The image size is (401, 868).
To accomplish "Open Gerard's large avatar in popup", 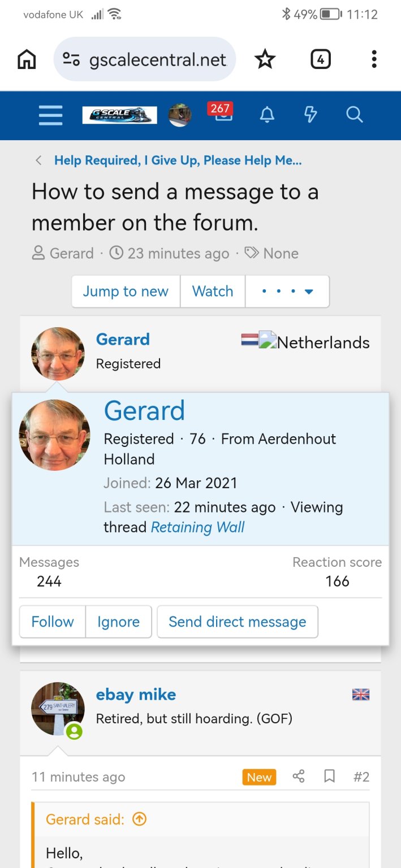I will tap(54, 435).
